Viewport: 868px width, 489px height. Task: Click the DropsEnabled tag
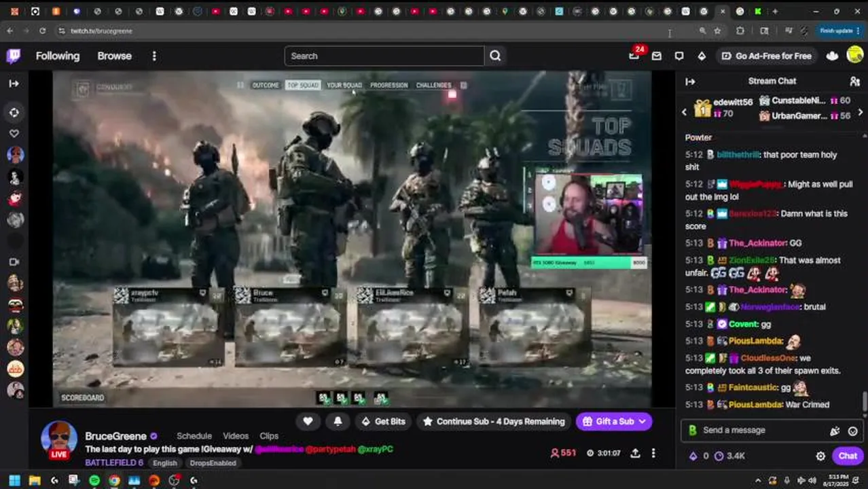(213, 463)
